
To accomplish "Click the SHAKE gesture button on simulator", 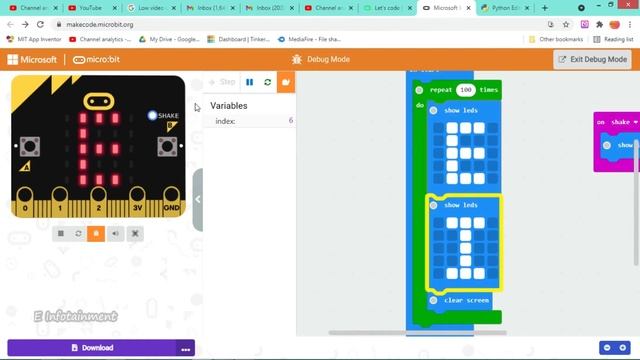I will pyautogui.click(x=152, y=116).
